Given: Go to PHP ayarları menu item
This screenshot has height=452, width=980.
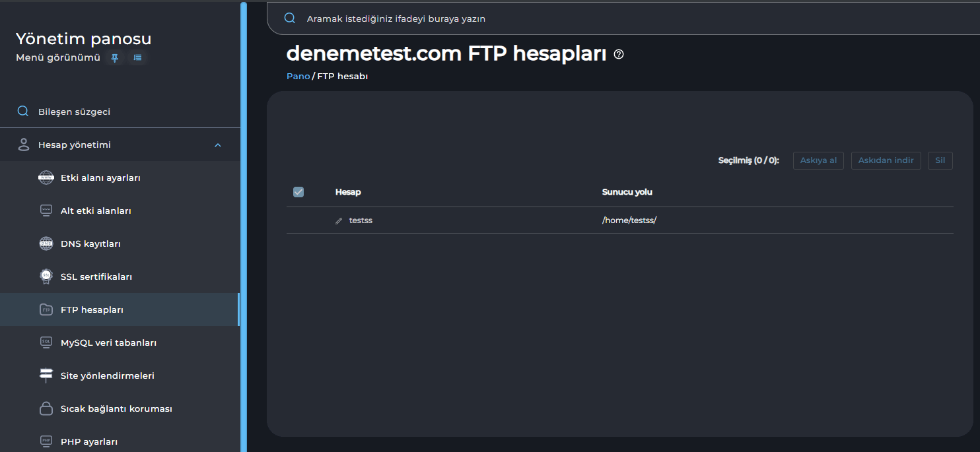Looking at the screenshot, I should point(89,441).
